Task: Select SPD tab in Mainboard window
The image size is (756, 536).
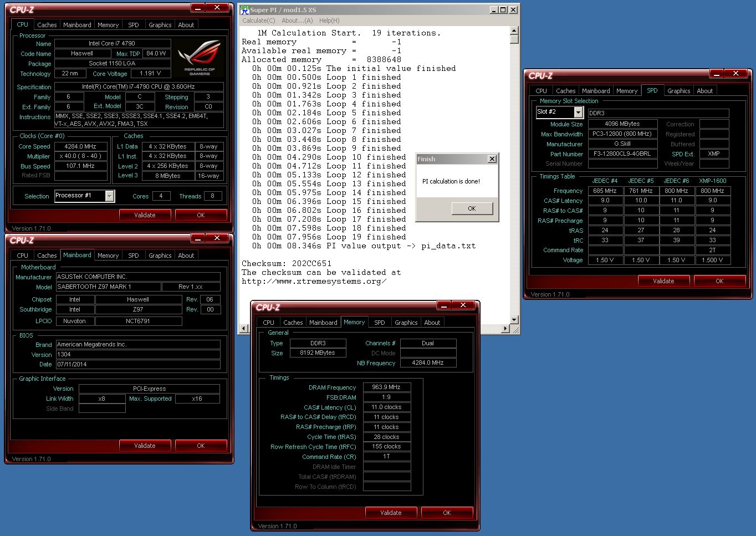Action: click(134, 256)
